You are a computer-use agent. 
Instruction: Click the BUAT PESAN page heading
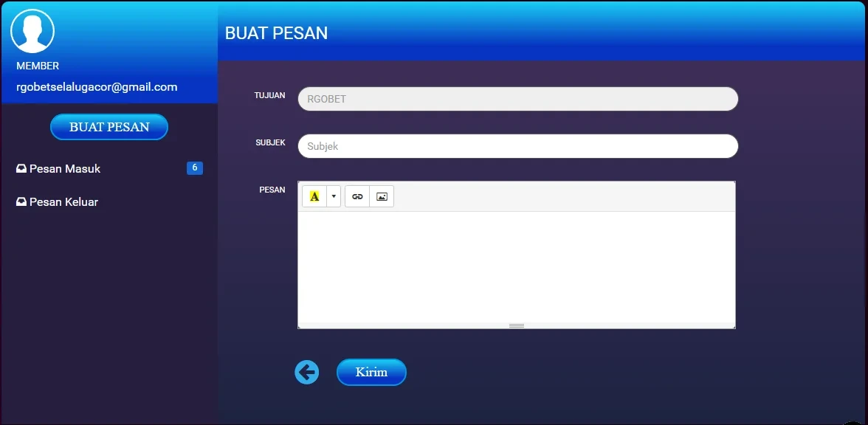(276, 33)
